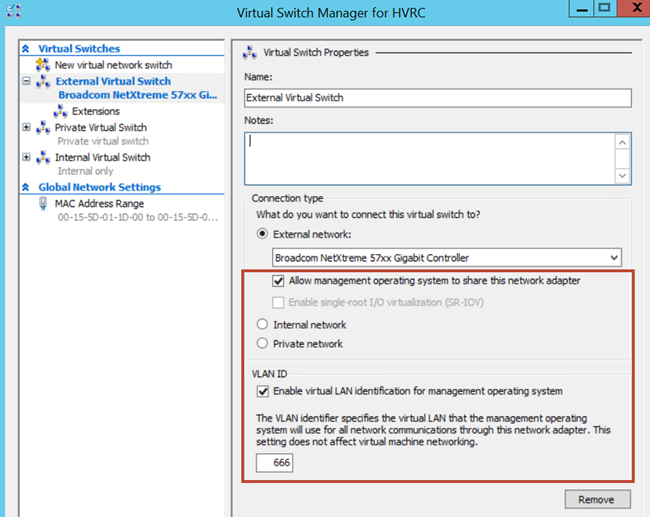
Task: Disable virtual LAN identification checkbox
Action: [x=263, y=391]
